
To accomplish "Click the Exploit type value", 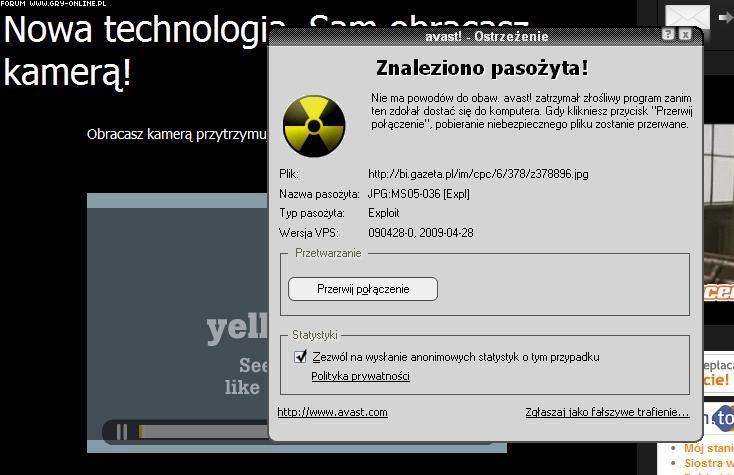I will (x=384, y=213).
